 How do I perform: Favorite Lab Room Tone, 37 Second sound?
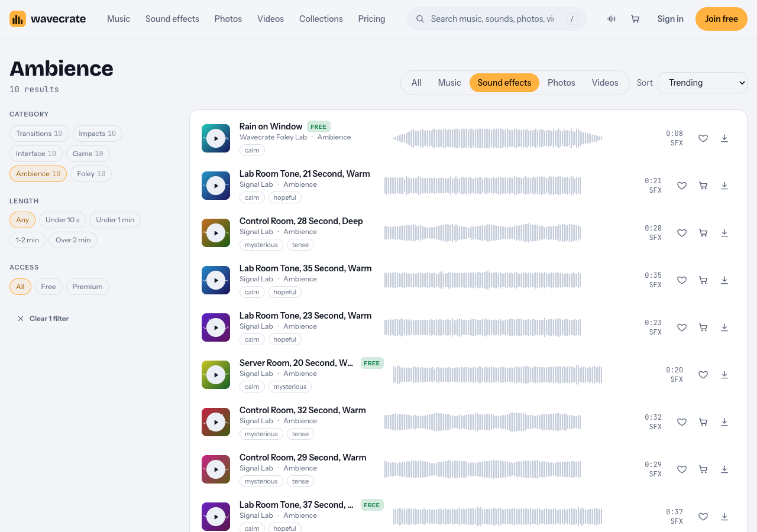click(x=703, y=517)
